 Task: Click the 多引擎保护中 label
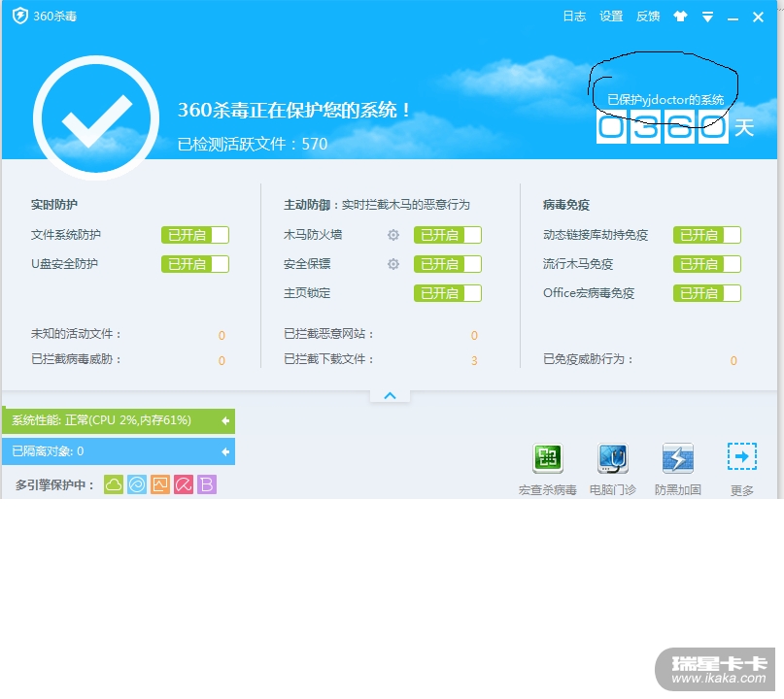(55, 485)
